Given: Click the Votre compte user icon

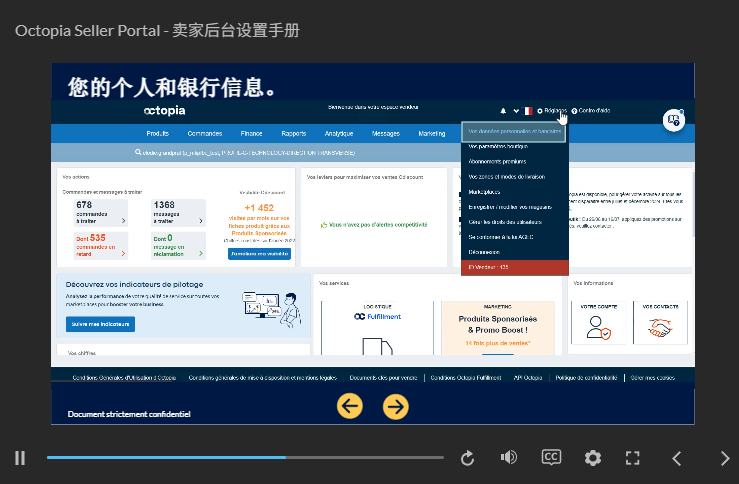Looking at the screenshot, I should tap(599, 327).
